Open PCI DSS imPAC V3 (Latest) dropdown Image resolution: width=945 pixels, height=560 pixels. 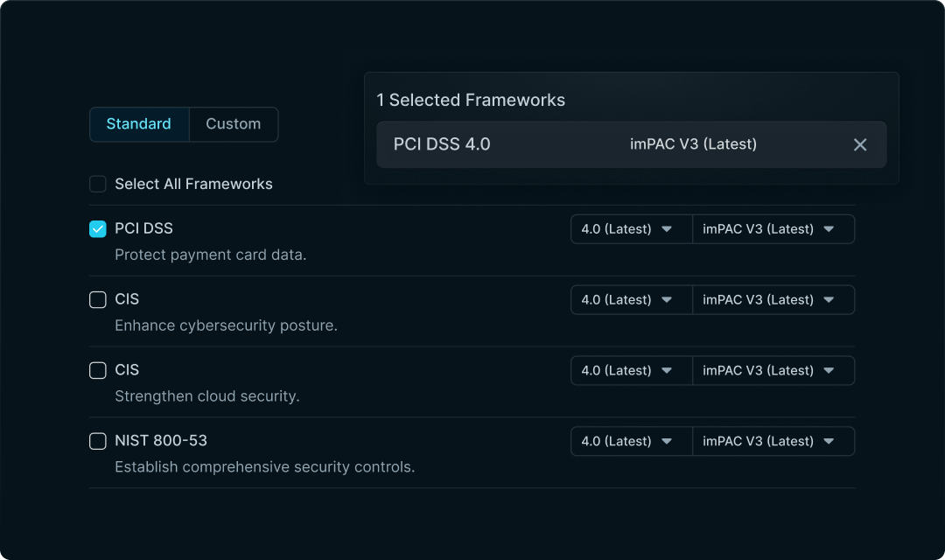[x=773, y=229]
